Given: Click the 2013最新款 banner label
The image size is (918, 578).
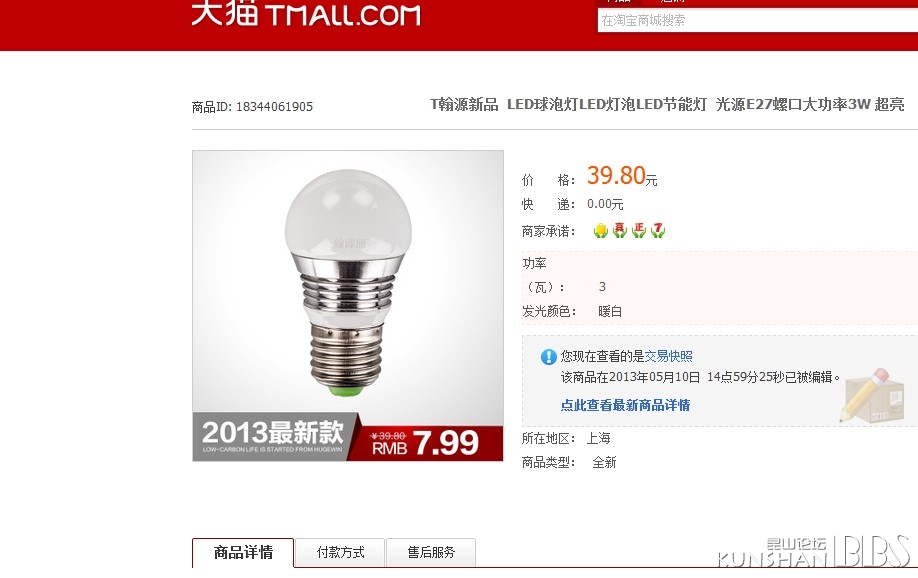Looking at the screenshot, I should [273, 436].
